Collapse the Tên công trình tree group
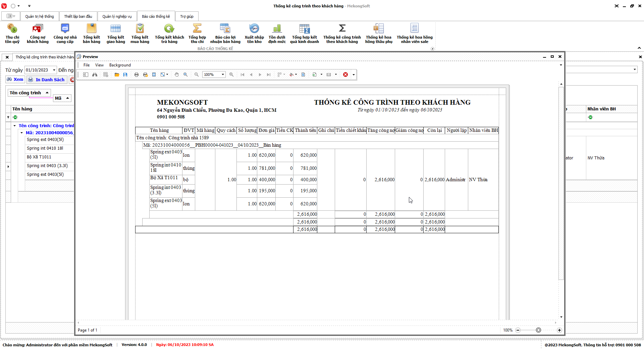Screen dimensions: 644x349 pos(15,126)
